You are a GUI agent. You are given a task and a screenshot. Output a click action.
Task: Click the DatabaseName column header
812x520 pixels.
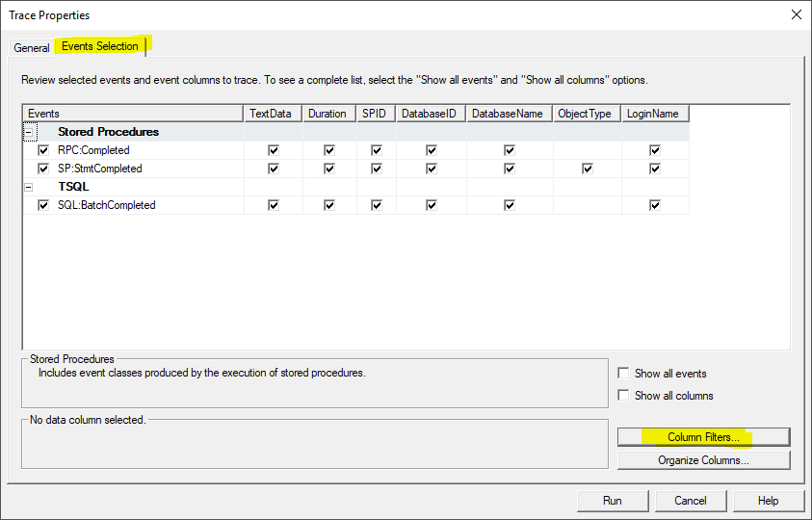510,114
